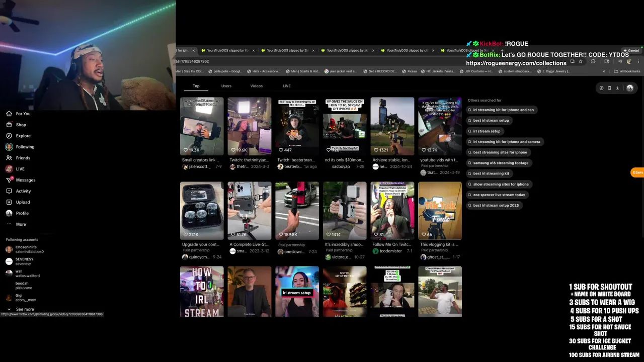This screenshot has height=362, width=644.
Task: Click the phone-shaped Get app icon
Action: 609,88
